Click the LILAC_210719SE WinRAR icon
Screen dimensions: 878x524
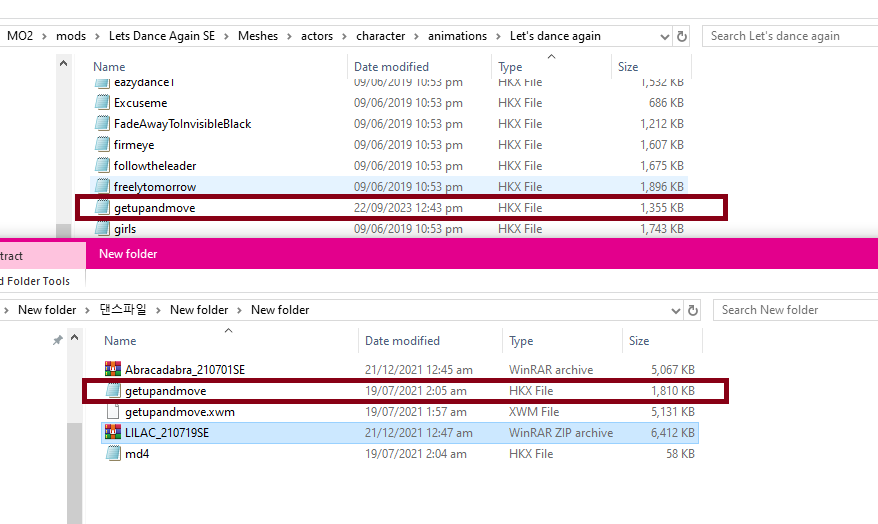click(x=113, y=432)
